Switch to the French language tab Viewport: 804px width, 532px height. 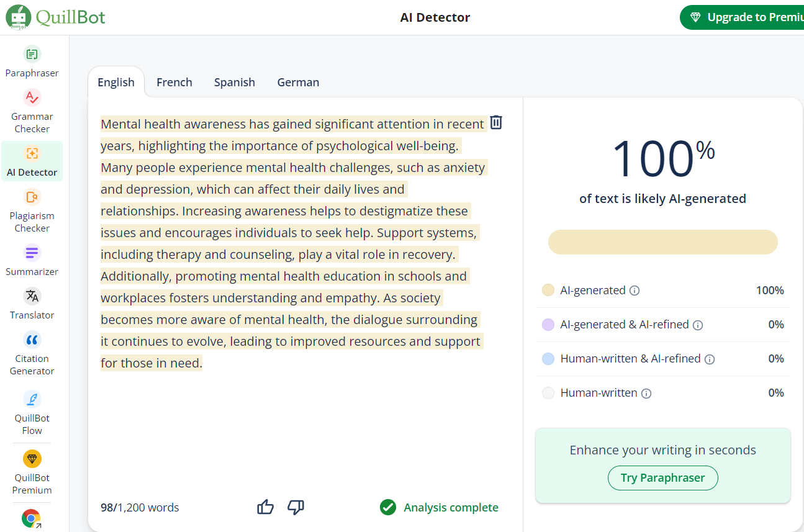click(174, 83)
